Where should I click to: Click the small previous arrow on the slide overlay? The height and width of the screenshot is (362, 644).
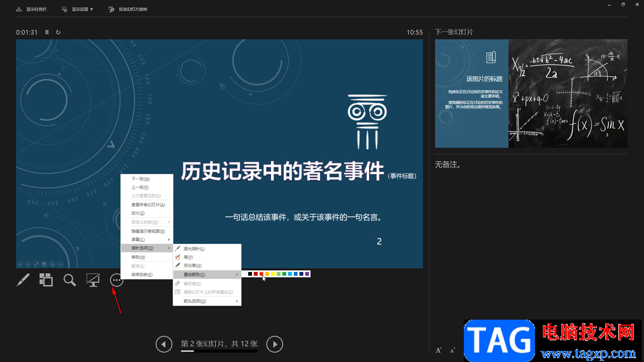tap(20, 264)
